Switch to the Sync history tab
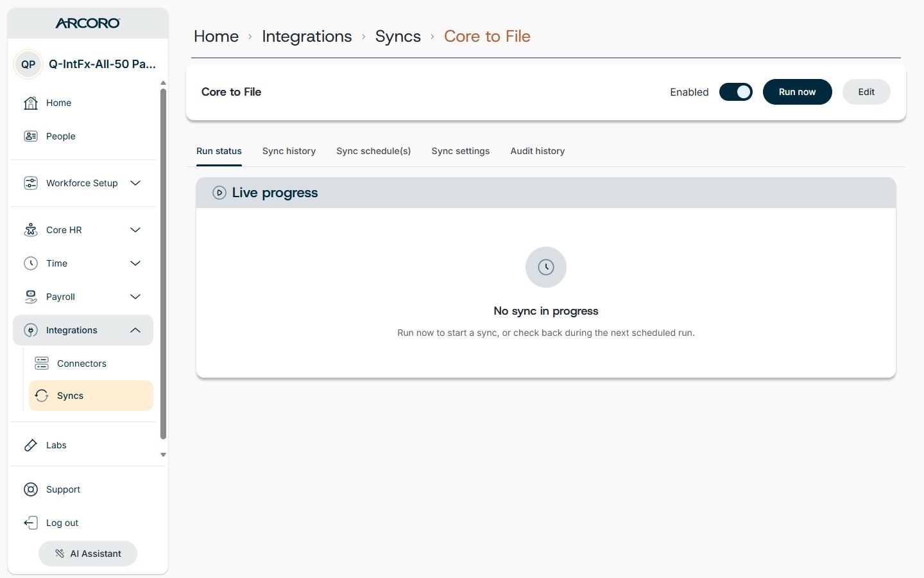This screenshot has height=578, width=924. [289, 151]
